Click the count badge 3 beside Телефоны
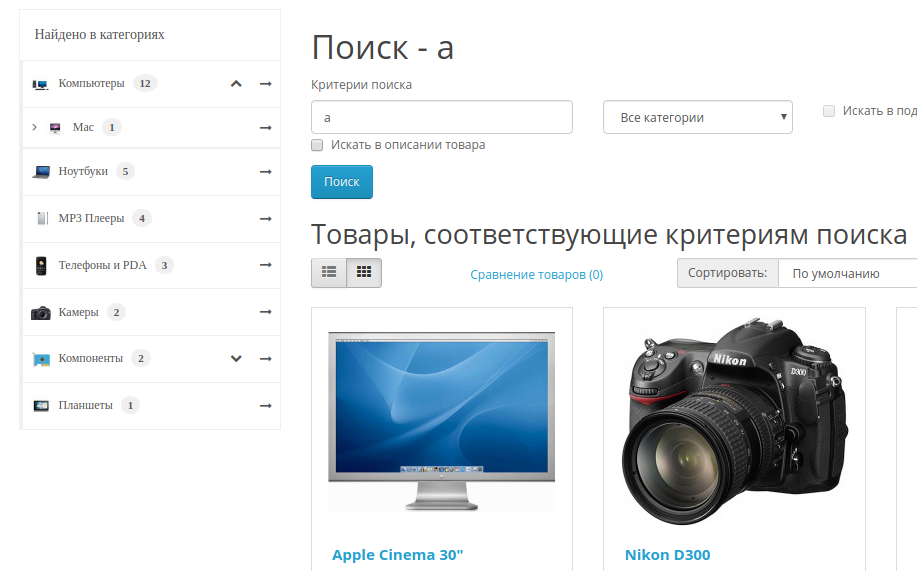 (164, 265)
